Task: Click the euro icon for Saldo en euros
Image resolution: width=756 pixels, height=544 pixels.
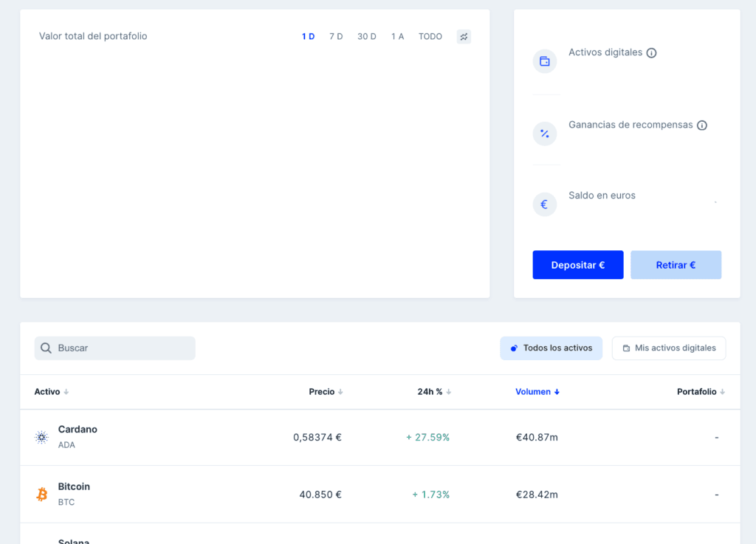Action: tap(545, 204)
